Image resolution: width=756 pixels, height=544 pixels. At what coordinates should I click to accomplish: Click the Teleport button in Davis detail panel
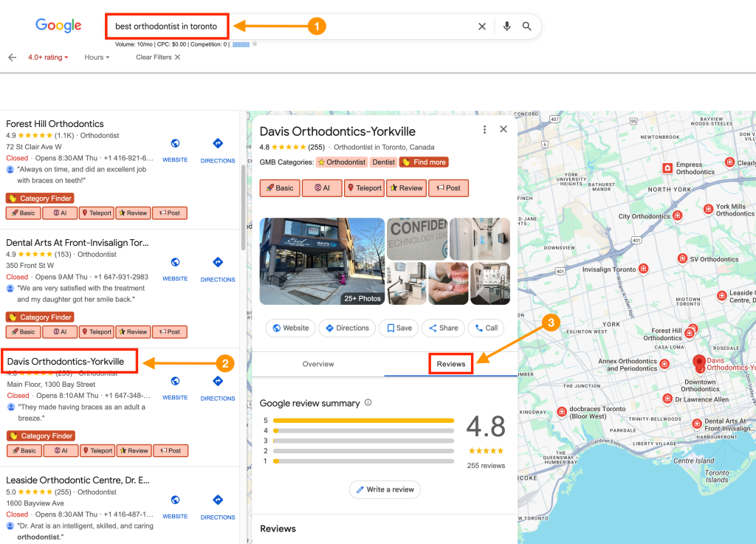pyautogui.click(x=364, y=188)
